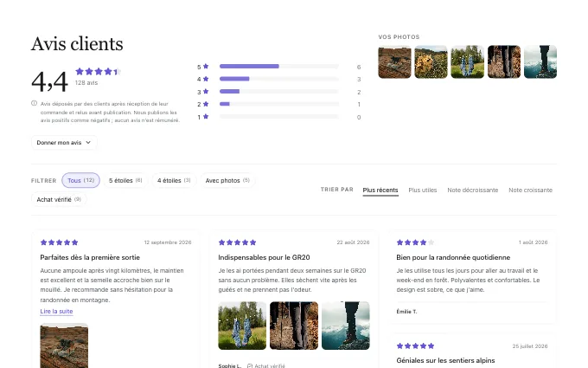Open middle trail photo in GR20 review
Viewport: 588px width, 368px height.
[294, 326]
